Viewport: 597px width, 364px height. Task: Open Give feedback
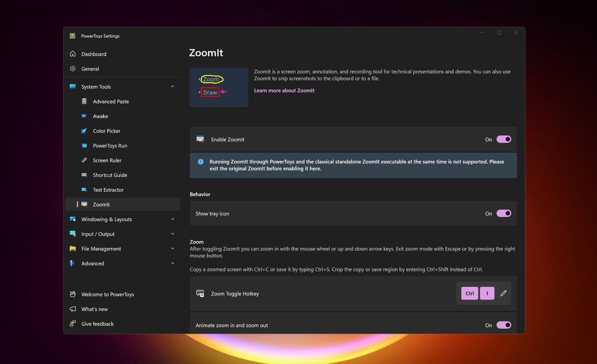tap(123, 324)
